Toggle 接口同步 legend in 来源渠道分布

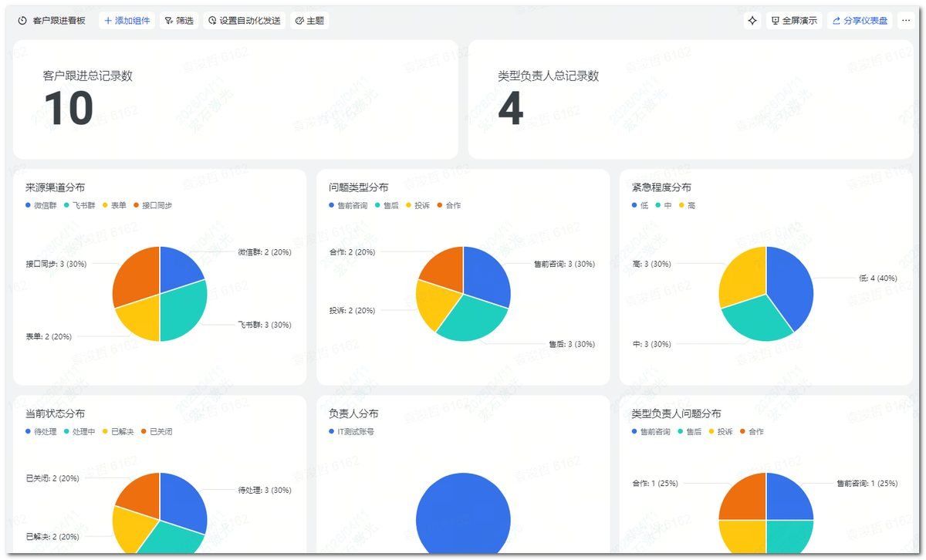153,205
